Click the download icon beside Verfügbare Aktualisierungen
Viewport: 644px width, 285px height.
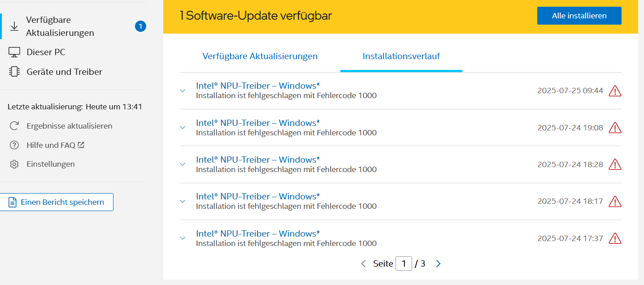click(x=14, y=26)
